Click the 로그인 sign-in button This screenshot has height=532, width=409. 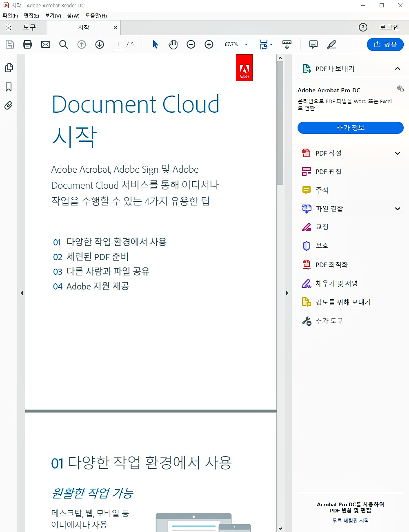coord(389,27)
